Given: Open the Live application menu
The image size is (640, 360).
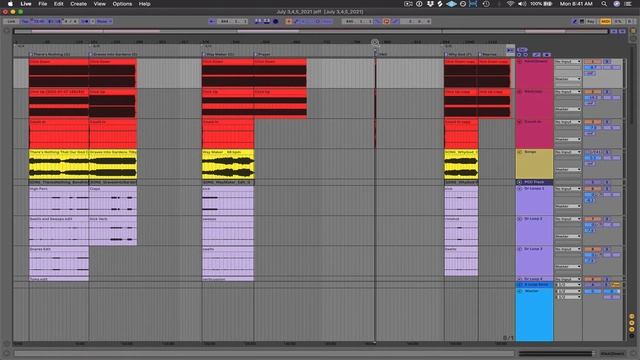Looking at the screenshot, I should click(x=26, y=4).
